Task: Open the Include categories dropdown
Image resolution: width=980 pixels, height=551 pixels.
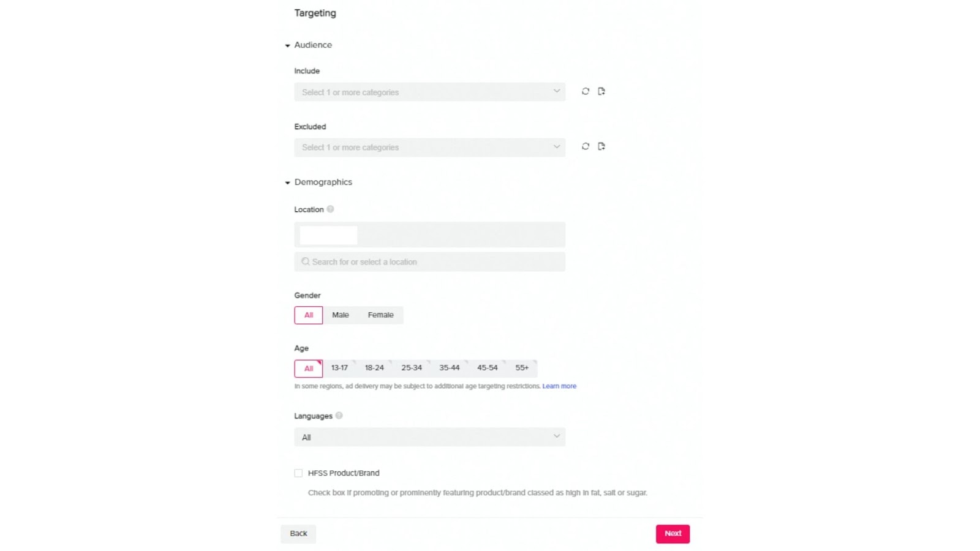Action: click(x=429, y=92)
